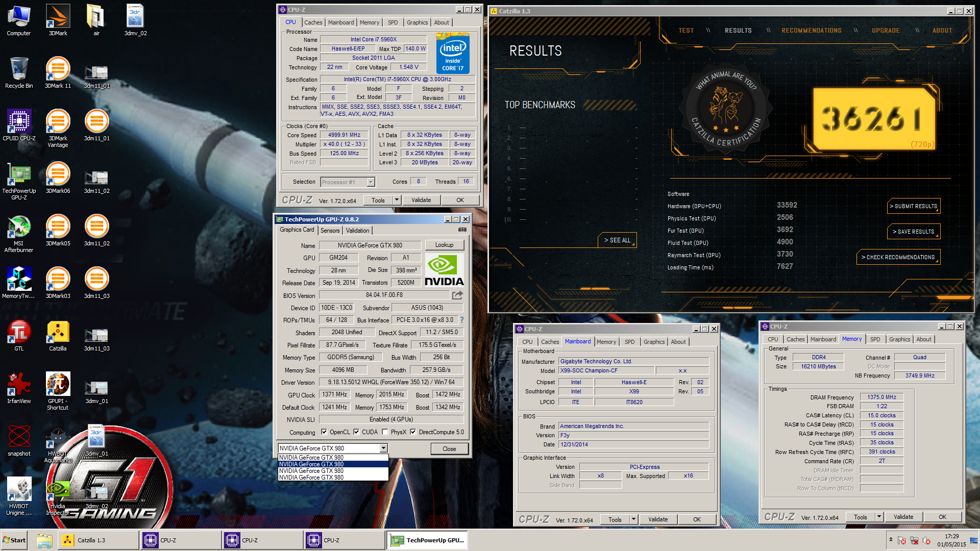Click SUBMIT RESULTS in Catzilla
The image size is (980, 551).
[x=914, y=206]
